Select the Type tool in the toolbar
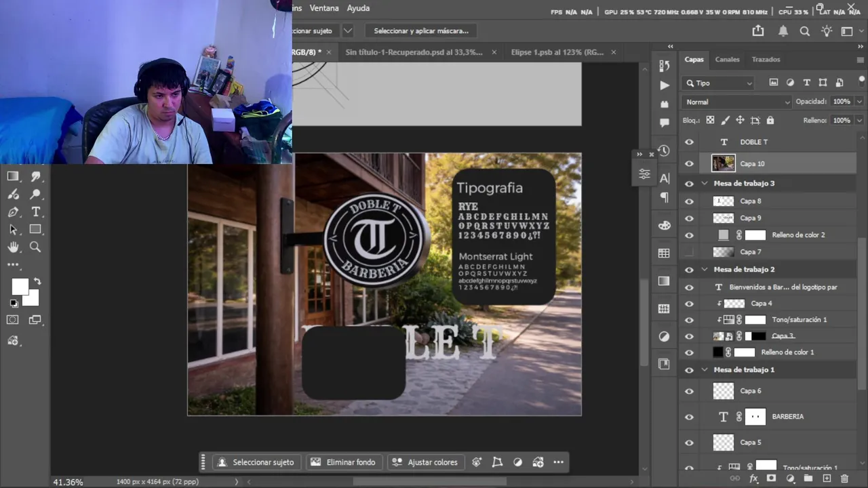868x488 pixels. click(35, 212)
